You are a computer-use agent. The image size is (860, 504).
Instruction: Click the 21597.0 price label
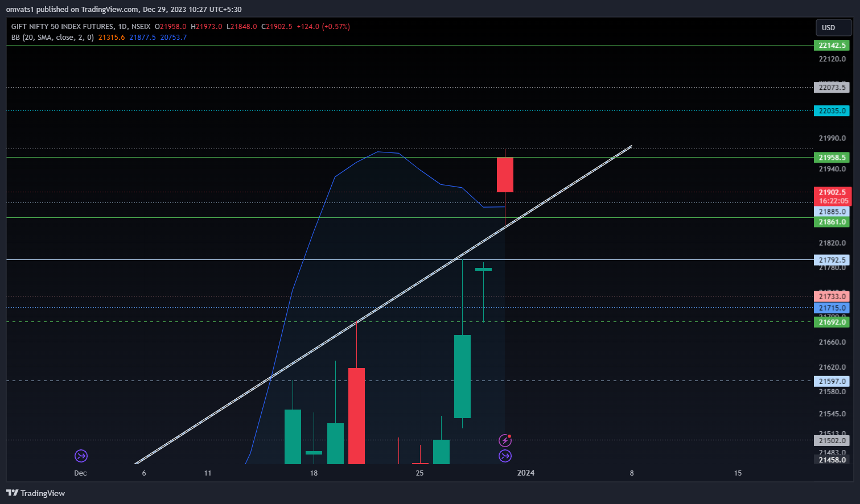pyautogui.click(x=832, y=381)
